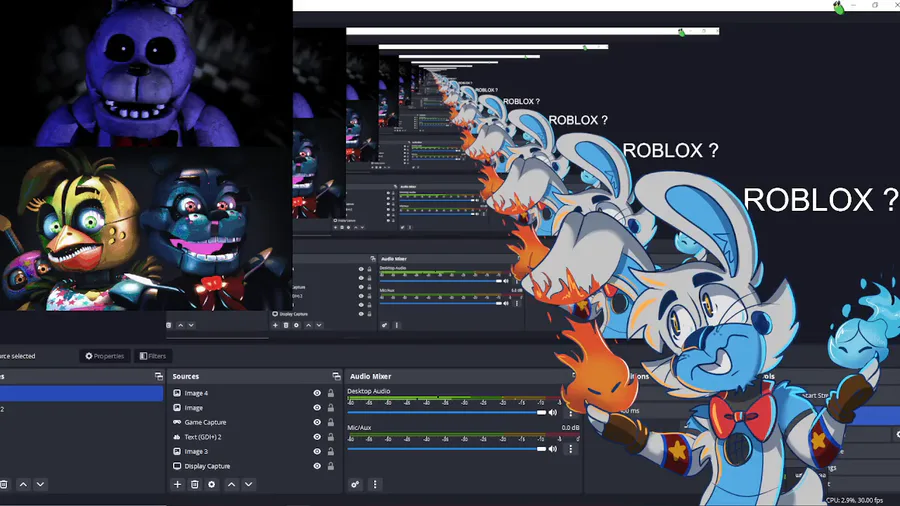The image size is (900, 506).
Task: Select the Display Capture source row
Action: click(x=255, y=466)
